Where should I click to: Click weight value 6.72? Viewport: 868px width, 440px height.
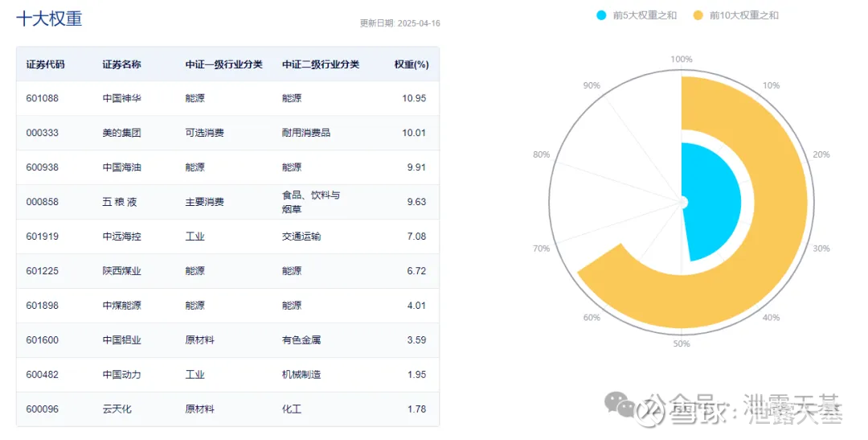416,271
